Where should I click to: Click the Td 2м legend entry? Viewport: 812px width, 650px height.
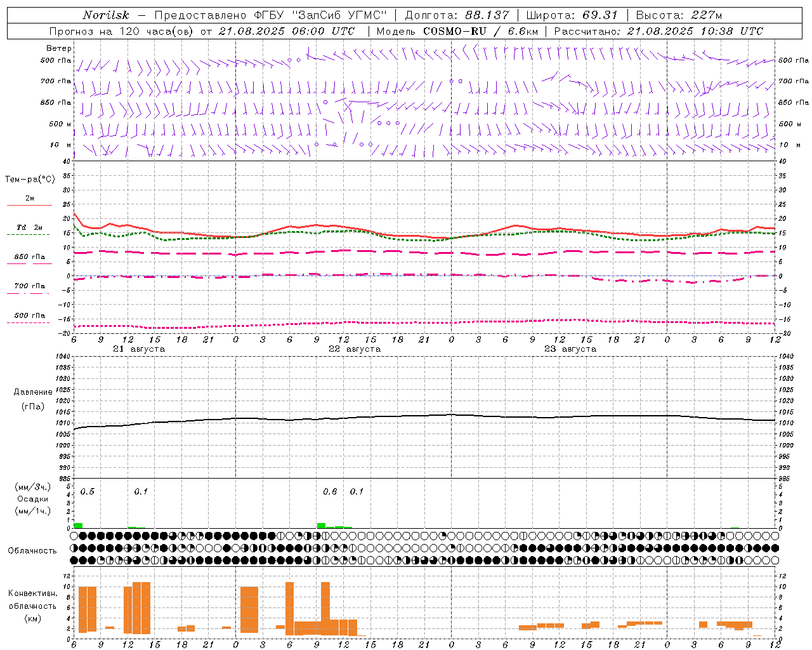pyautogui.click(x=30, y=227)
